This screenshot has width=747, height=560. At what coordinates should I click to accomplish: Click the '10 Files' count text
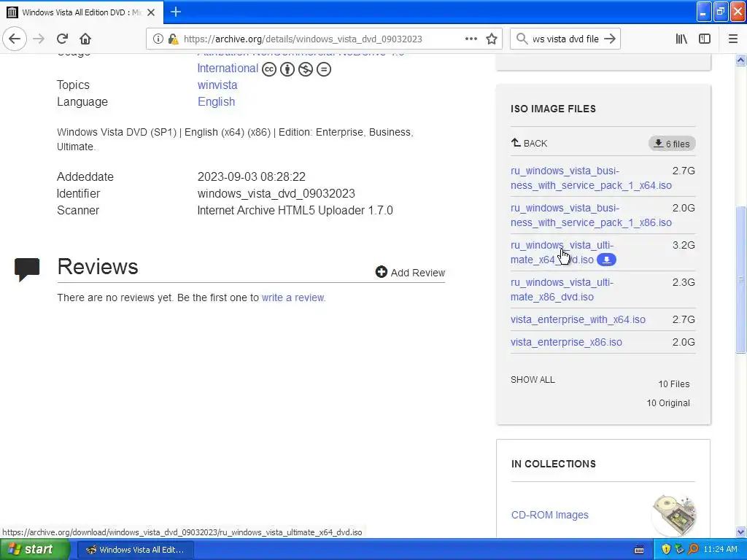point(673,384)
